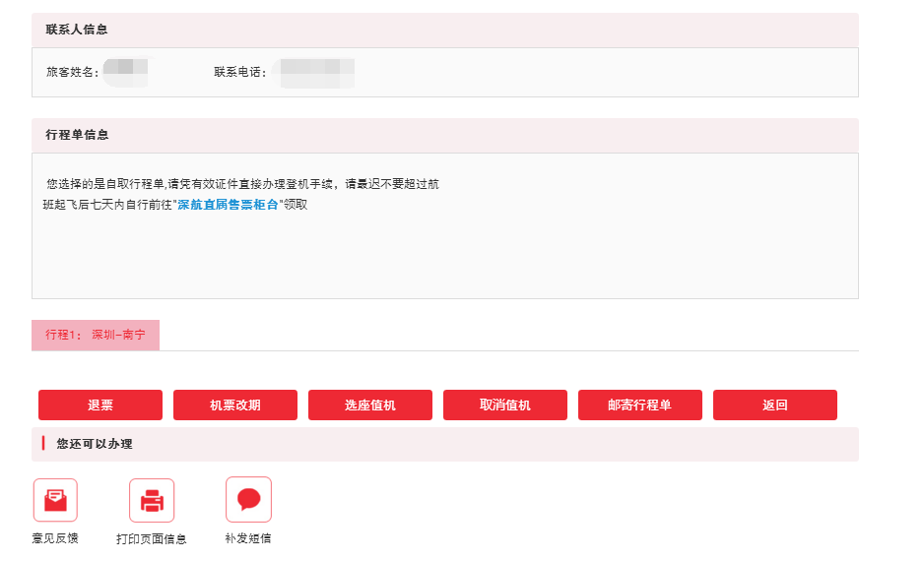Viewport: 924px width, 561px height.
Task: Click the 打印页面信息 text label
Action: pos(152,538)
